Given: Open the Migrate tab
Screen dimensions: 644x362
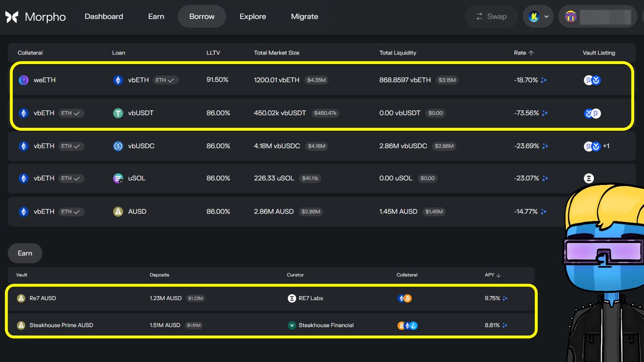Looking at the screenshot, I should tap(304, 17).
